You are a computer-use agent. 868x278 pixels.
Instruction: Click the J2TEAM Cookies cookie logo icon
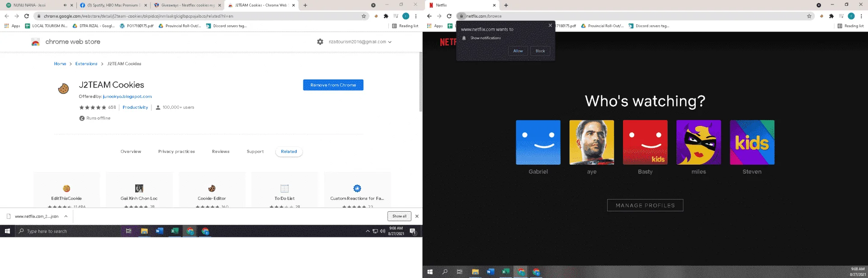click(64, 88)
